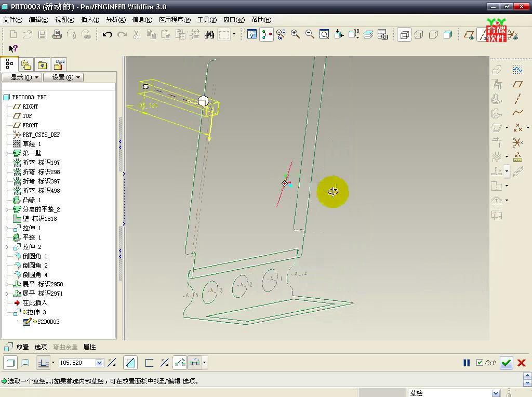The width and height of the screenshot is (532, 397).
Task: Switch to hidden line display mode
Action: tap(419, 34)
